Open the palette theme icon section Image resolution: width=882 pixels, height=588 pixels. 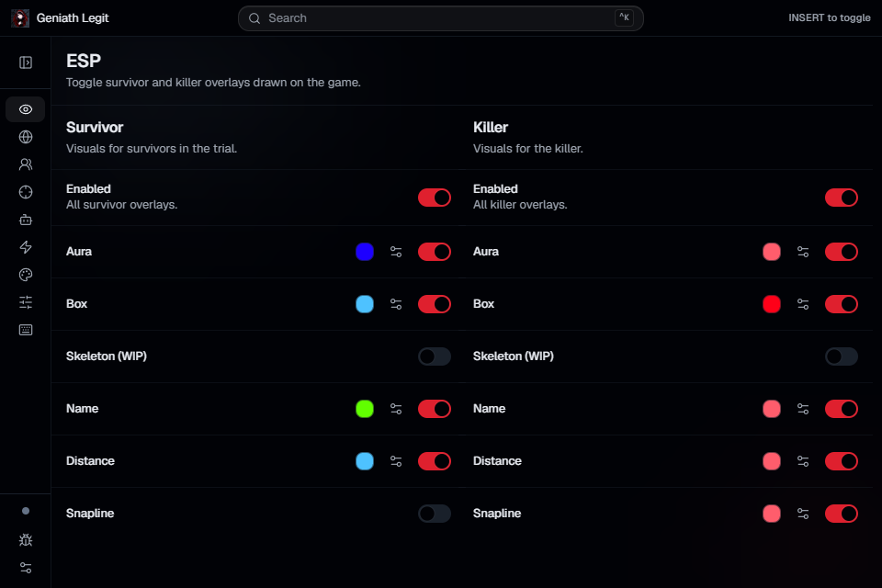26,275
